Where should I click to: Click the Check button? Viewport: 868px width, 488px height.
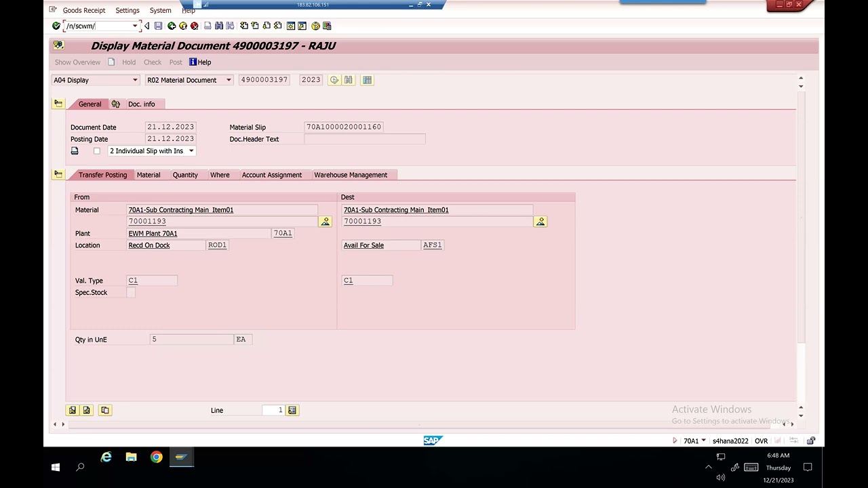click(153, 62)
